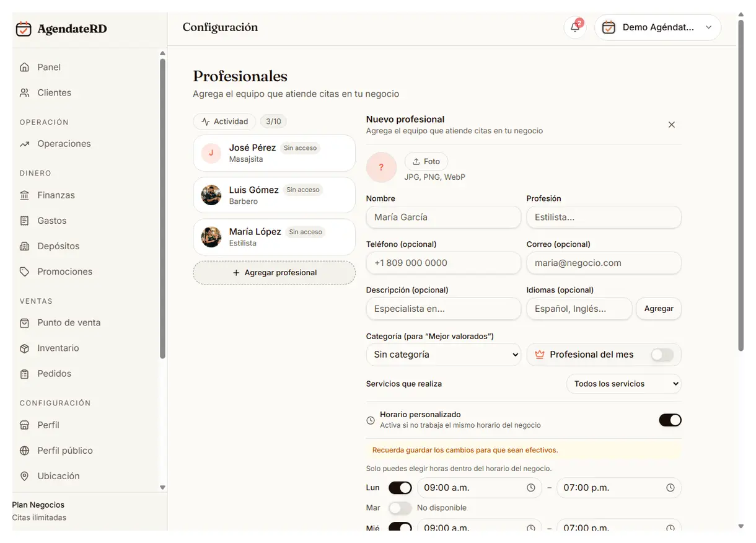The height and width of the screenshot is (543, 756).
Task: Close the Nuevo profesional form
Action: (672, 125)
